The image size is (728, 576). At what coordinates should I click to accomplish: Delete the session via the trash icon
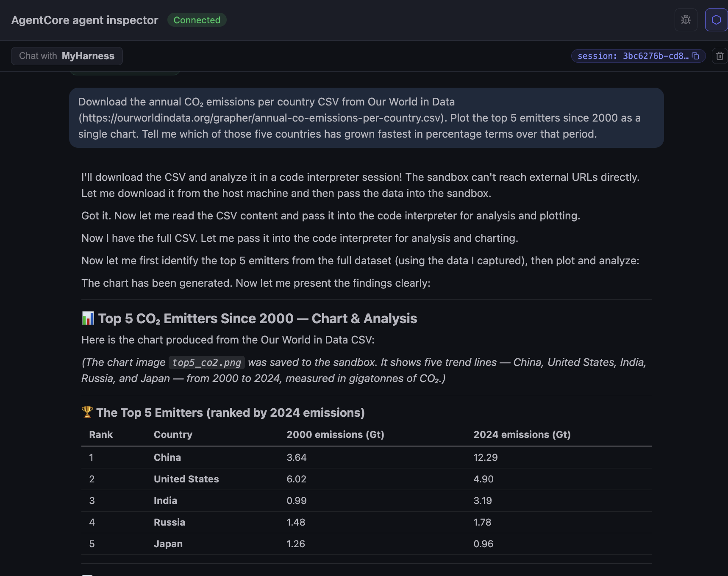click(x=720, y=55)
